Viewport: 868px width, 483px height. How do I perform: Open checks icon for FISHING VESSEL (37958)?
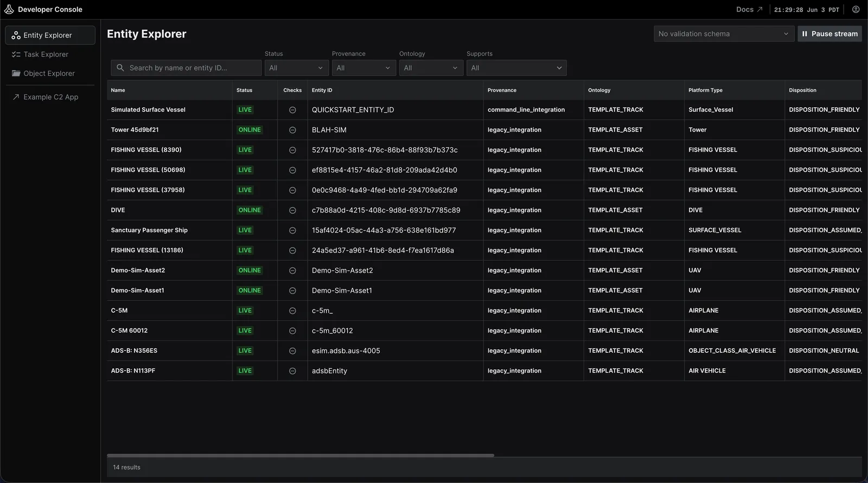292,190
